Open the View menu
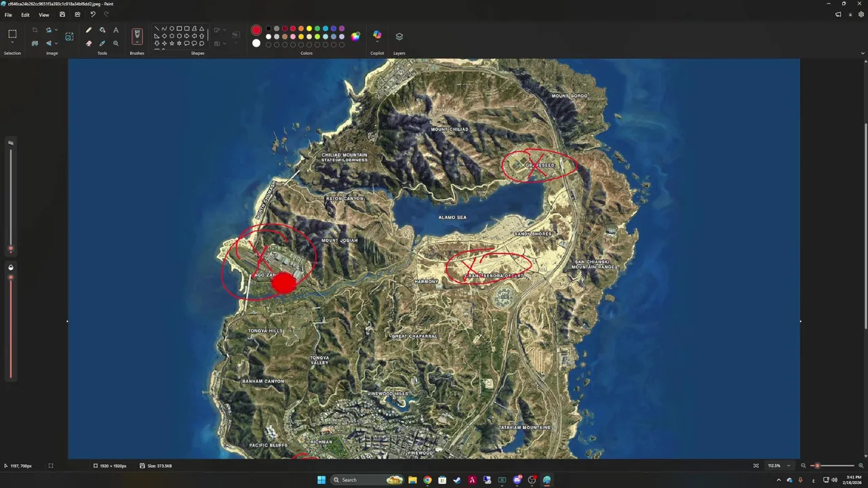The height and width of the screenshot is (488, 868). click(43, 14)
